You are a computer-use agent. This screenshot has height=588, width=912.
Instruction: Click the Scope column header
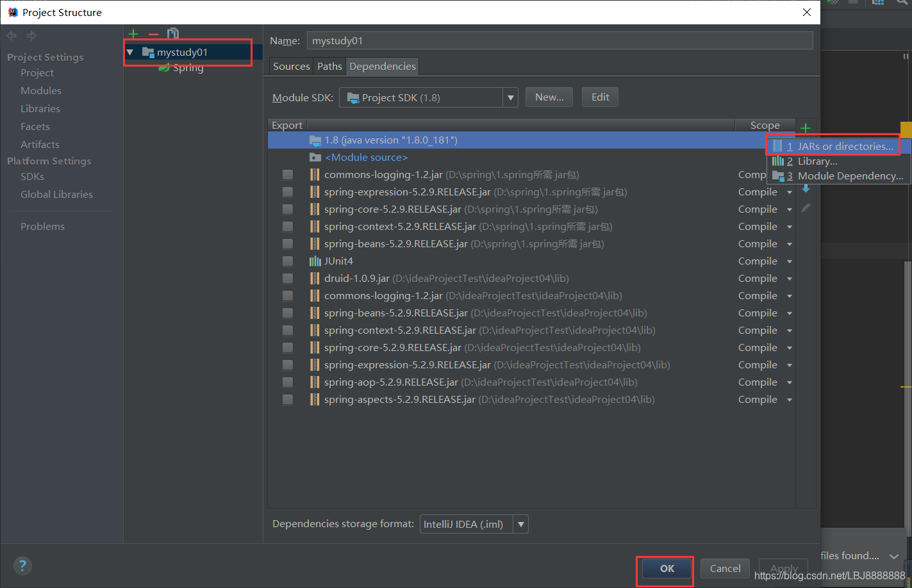[765, 126]
